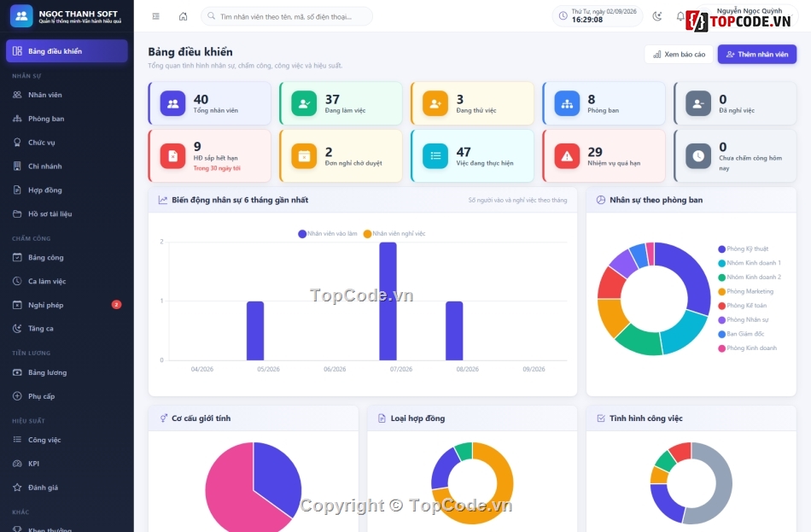Click the Nghỉ phép sidebar icon
The image size is (811, 532).
(17, 305)
